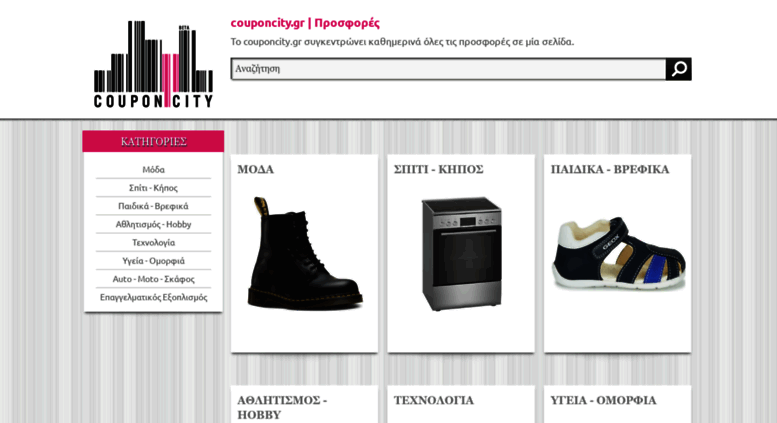The image size is (777, 423).
Task: Open the ΑΘΛΗΤΙΣΜΟΣ - HOBBY card heading
Action: pos(282,407)
